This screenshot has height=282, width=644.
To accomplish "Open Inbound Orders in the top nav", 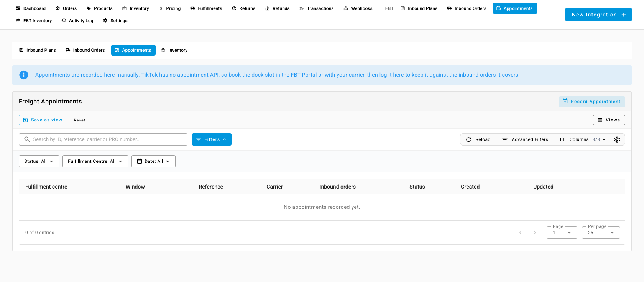I will [x=467, y=8].
